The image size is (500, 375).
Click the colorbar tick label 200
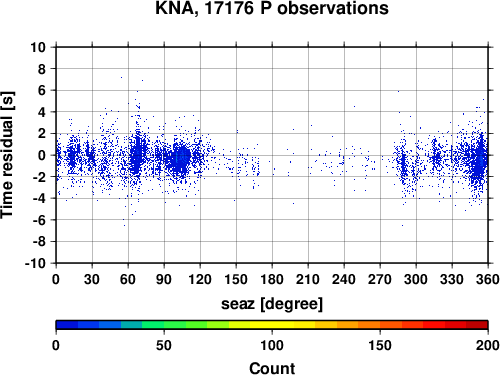click(x=488, y=345)
